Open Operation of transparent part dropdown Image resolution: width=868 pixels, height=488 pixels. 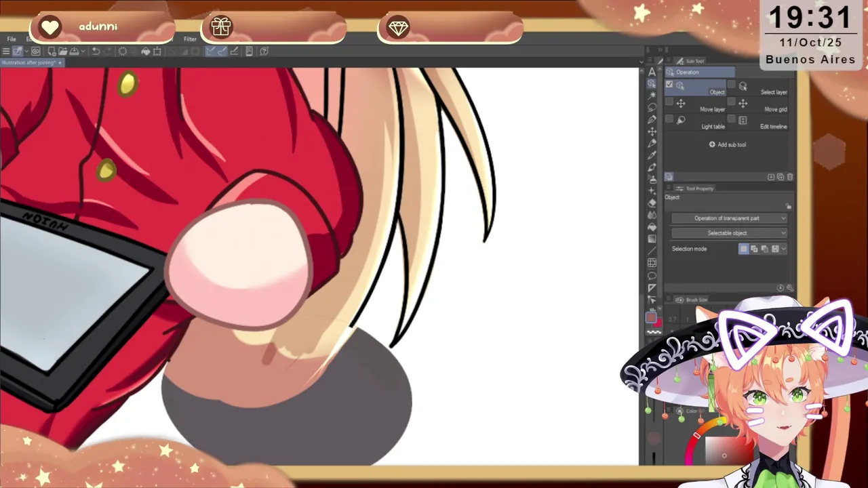[x=729, y=218]
